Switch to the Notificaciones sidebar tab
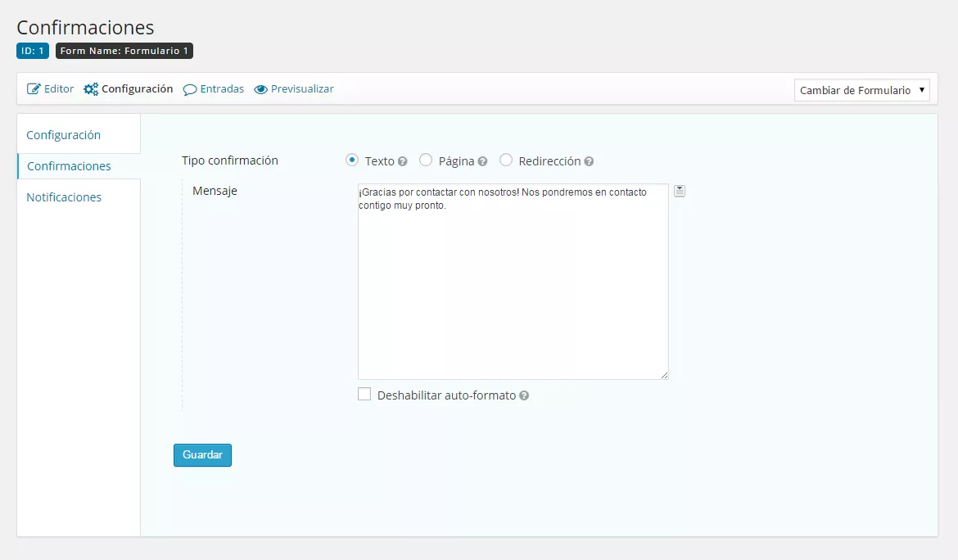This screenshot has width=958, height=560. coord(64,197)
